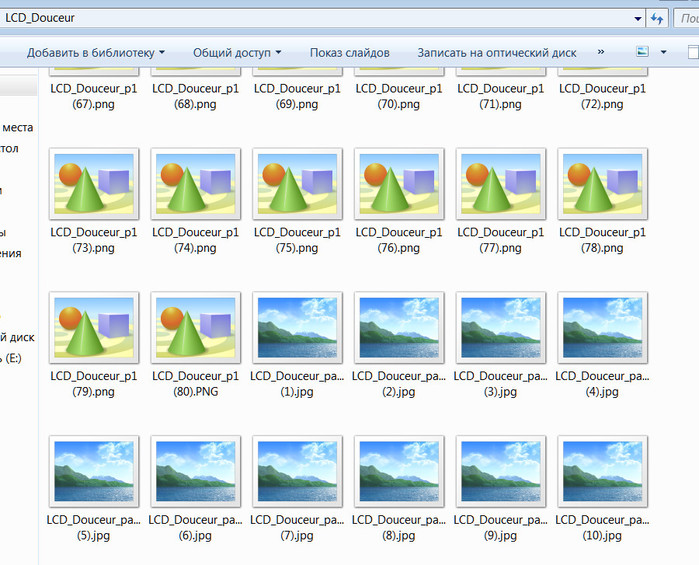Click the sidebar item ending in диск
The image size is (699, 565).
[x=17, y=337]
